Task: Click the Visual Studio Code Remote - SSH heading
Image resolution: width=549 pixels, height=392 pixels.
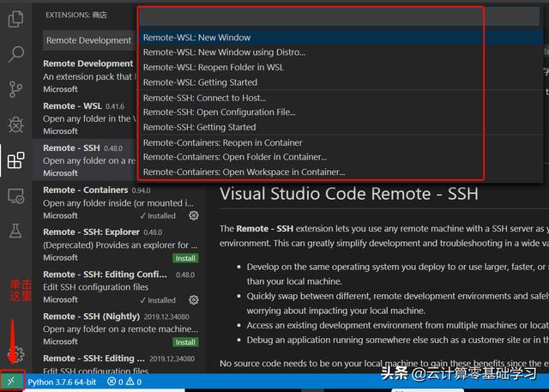Action: coord(349,194)
